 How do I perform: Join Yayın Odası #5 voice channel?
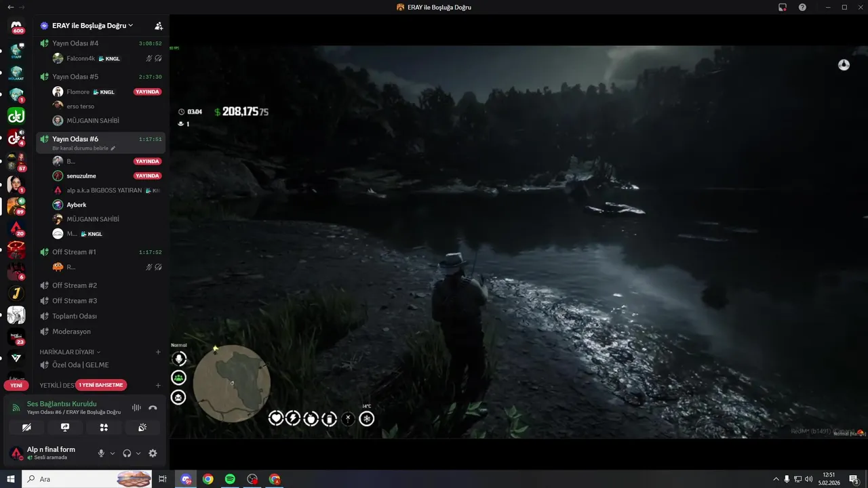[x=100, y=77]
